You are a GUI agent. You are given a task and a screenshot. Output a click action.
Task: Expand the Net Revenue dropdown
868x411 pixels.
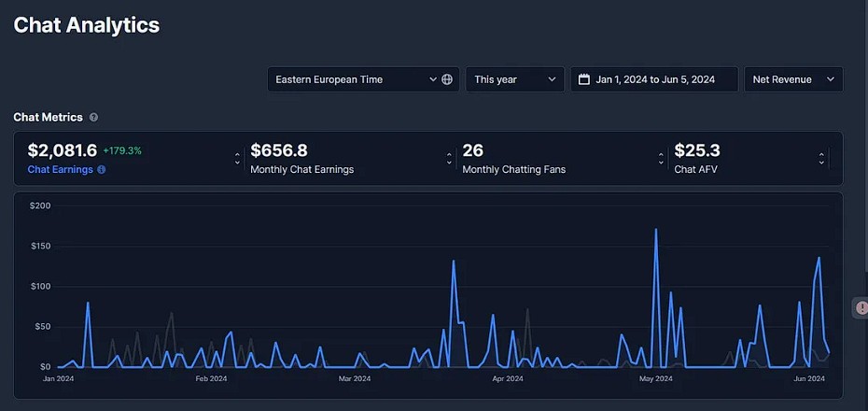click(x=792, y=79)
